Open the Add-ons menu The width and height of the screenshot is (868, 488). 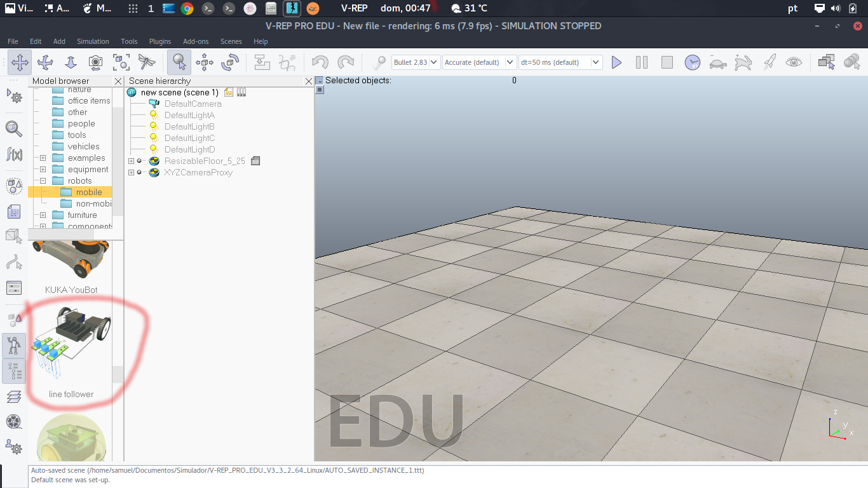(x=196, y=41)
